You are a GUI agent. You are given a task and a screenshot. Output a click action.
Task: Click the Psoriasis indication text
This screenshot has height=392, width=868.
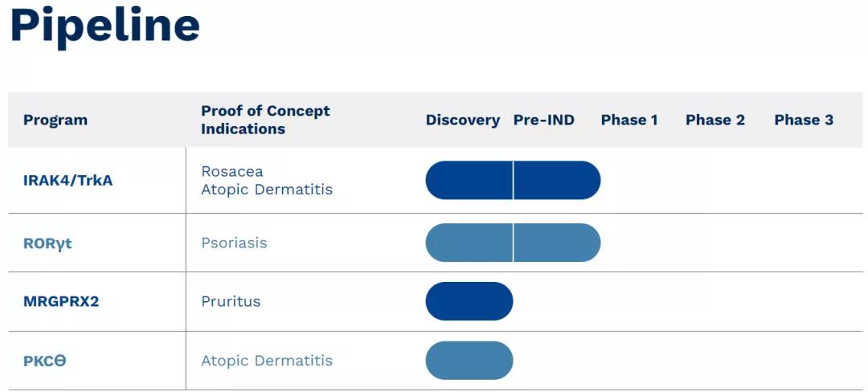pyautogui.click(x=234, y=243)
